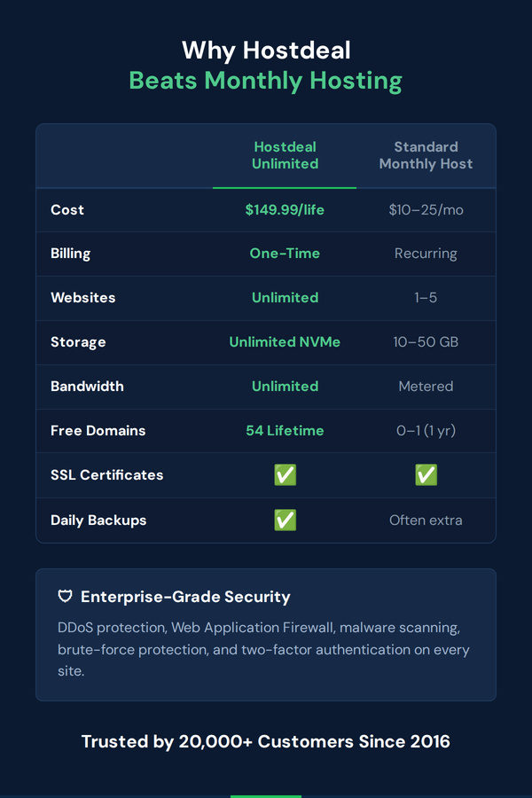Click the green checkmark in Daily Backups row
532x798 pixels.
click(286, 520)
